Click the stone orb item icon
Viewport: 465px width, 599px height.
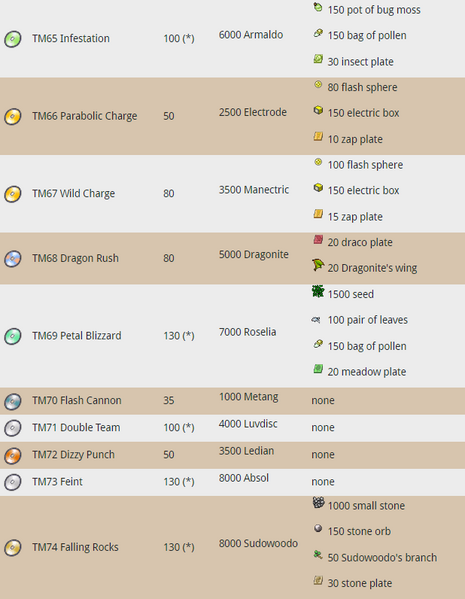click(318, 528)
